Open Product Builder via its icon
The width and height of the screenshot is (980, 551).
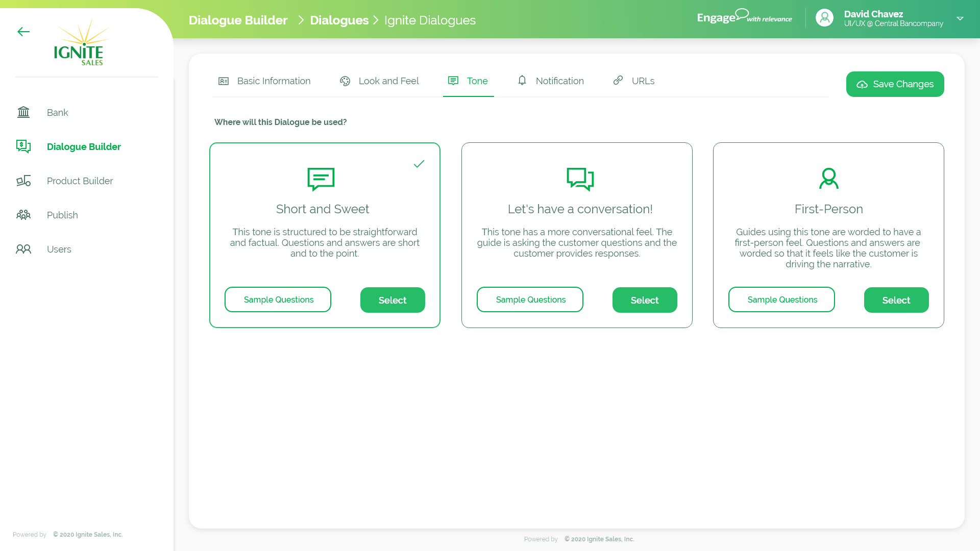pyautogui.click(x=23, y=181)
